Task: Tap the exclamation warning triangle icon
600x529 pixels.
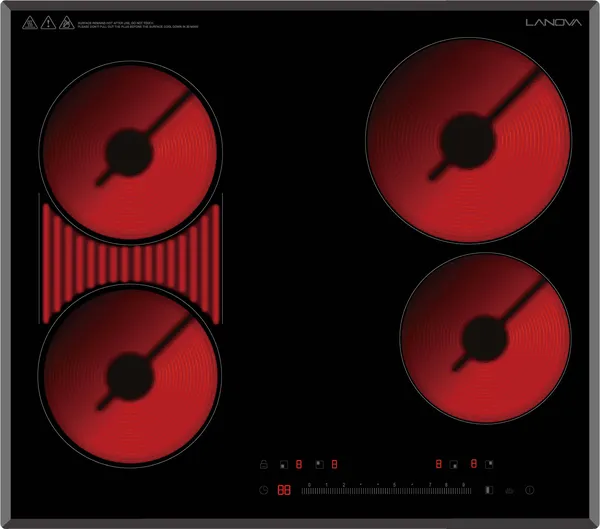Action: (48, 23)
